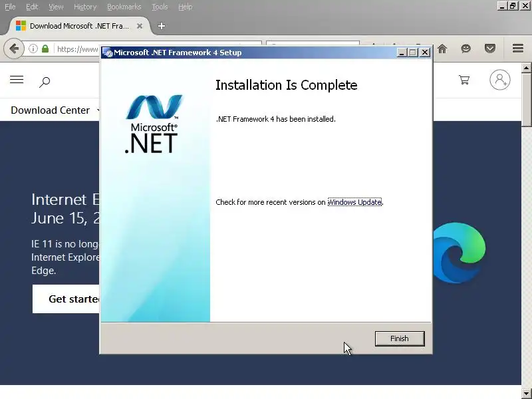The image size is (532, 399).
Task: Open the Bookmarks menu
Action: 124,7
